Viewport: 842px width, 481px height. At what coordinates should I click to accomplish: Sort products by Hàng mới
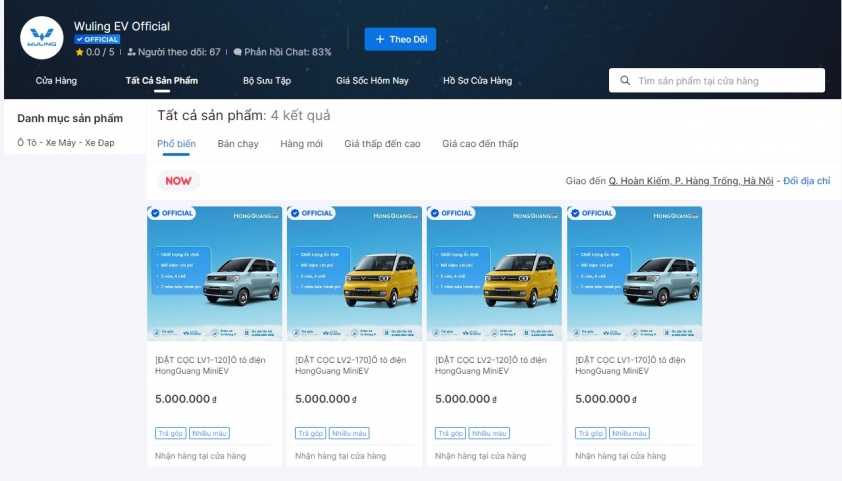(301, 143)
